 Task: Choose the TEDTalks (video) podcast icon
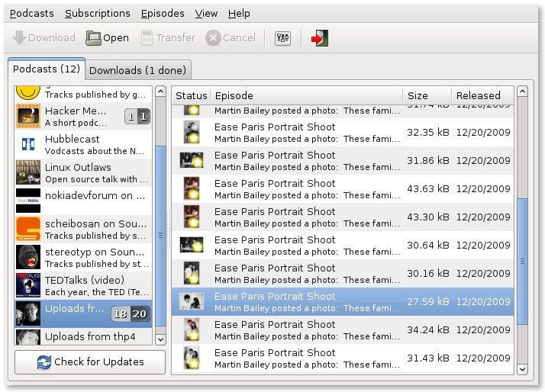coord(28,285)
